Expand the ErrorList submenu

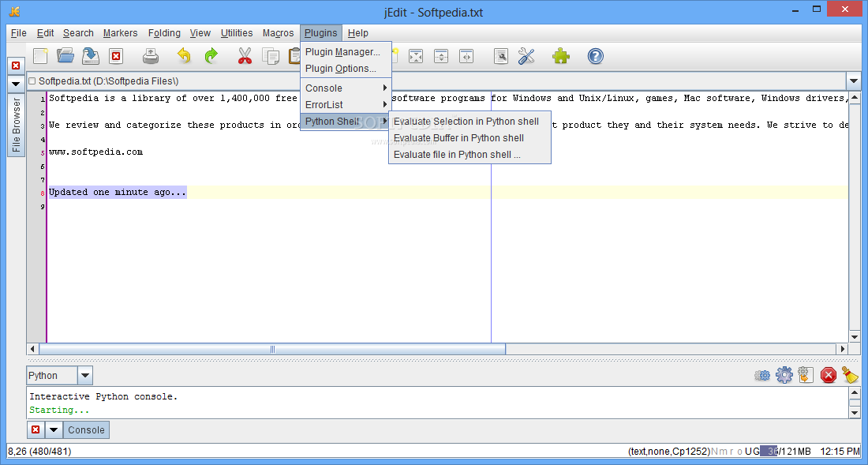coord(346,105)
